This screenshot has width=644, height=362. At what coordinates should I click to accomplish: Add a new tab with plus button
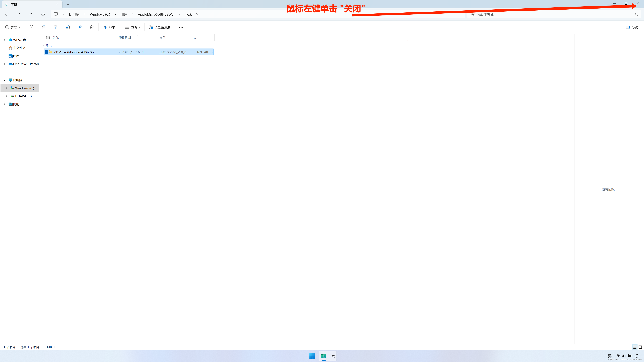[68, 5]
